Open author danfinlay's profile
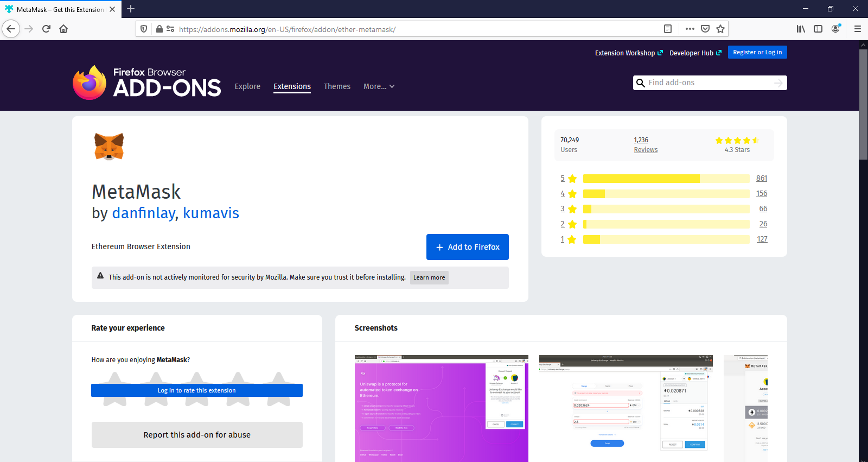The height and width of the screenshot is (462, 868). pos(144,213)
